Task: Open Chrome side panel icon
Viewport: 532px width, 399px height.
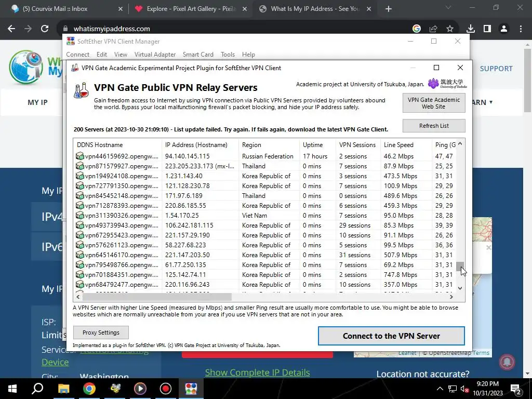Action: (x=487, y=29)
